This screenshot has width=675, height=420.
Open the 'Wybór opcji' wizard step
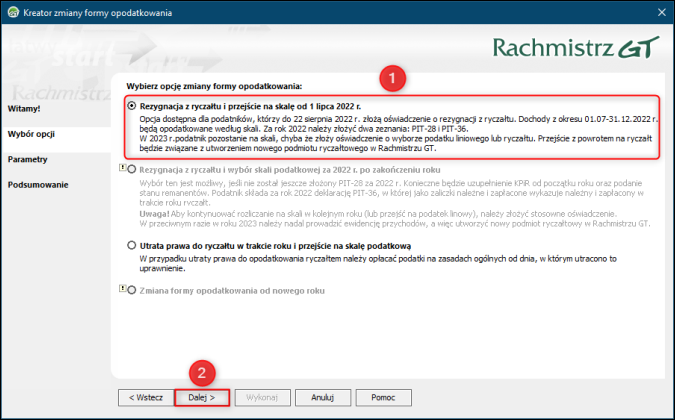pyautogui.click(x=31, y=134)
